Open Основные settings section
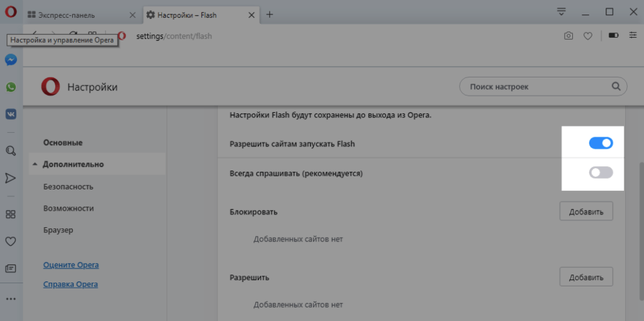This screenshot has width=644, height=321. tap(63, 143)
